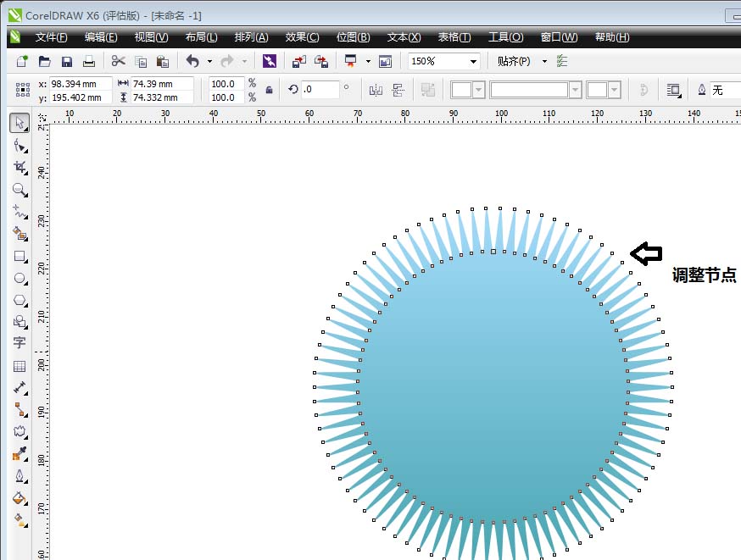Toggle vertical mirror button
741x560 pixels.
pyautogui.click(x=398, y=90)
